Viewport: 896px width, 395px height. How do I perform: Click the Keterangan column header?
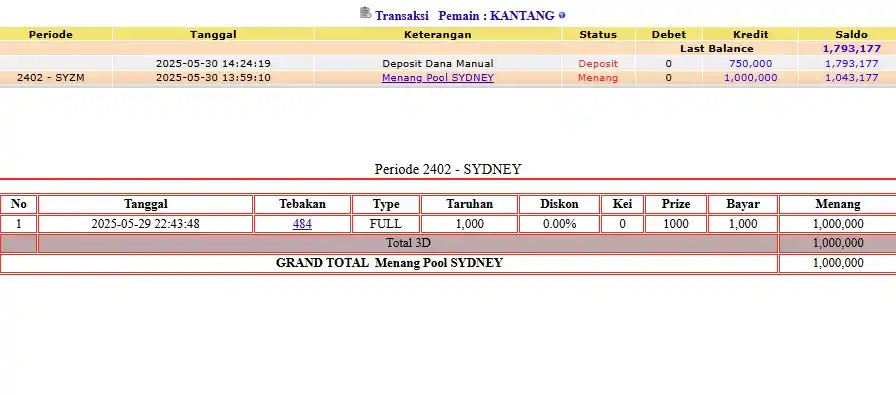[x=438, y=34]
